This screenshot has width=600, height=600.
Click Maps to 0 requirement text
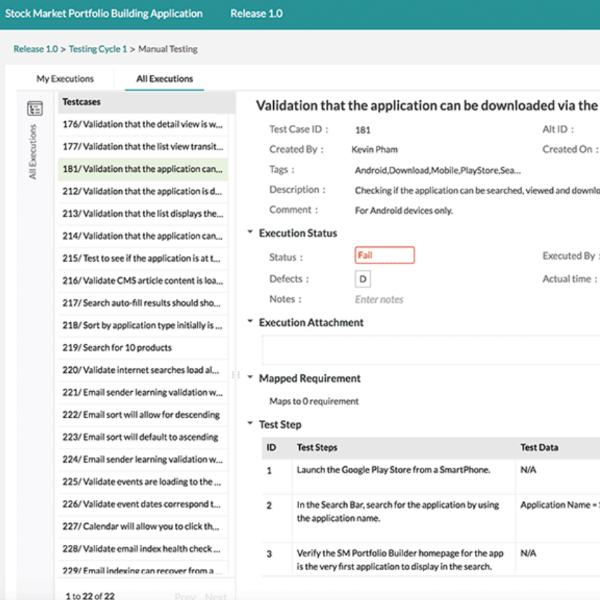point(314,401)
